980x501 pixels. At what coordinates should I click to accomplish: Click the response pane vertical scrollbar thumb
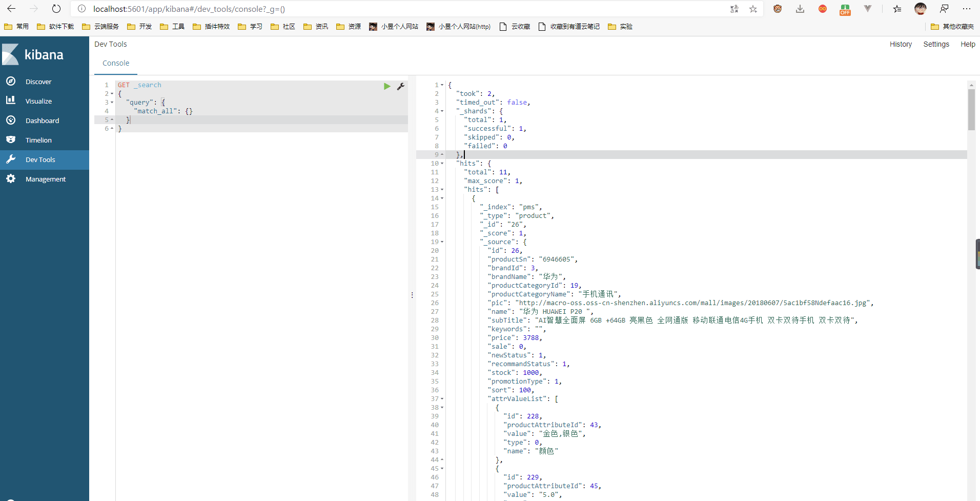point(971,110)
